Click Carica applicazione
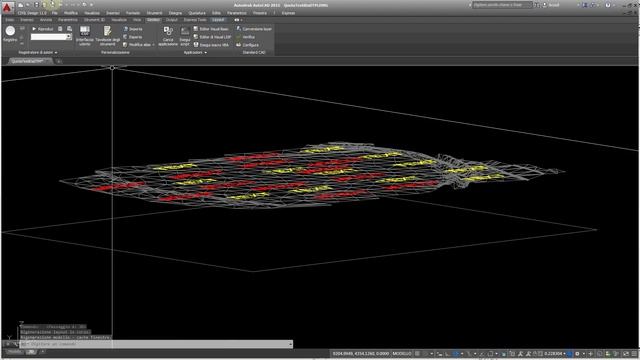This screenshot has height=360, width=640. click(x=168, y=36)
